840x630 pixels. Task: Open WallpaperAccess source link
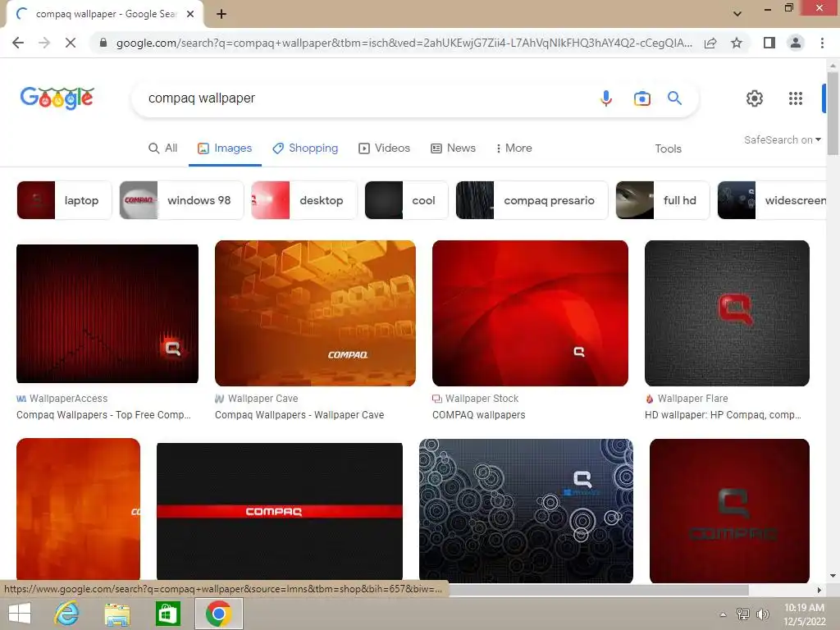[x=62, y=399]
